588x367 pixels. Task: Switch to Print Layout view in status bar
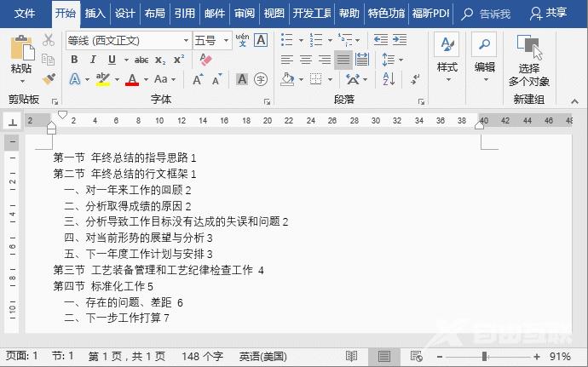click(384, 356)
